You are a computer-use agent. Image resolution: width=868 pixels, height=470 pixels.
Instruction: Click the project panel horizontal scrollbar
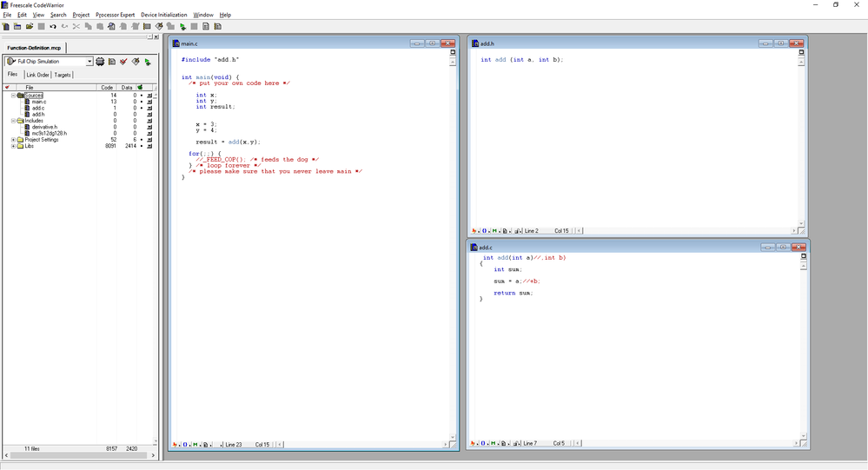coord(80,455)
